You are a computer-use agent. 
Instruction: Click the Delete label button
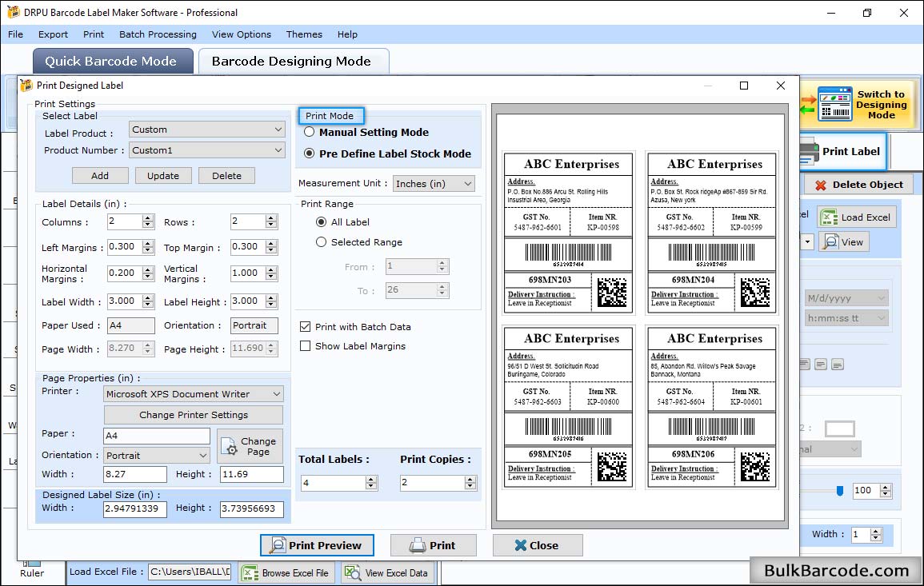(x=227, y=176)
